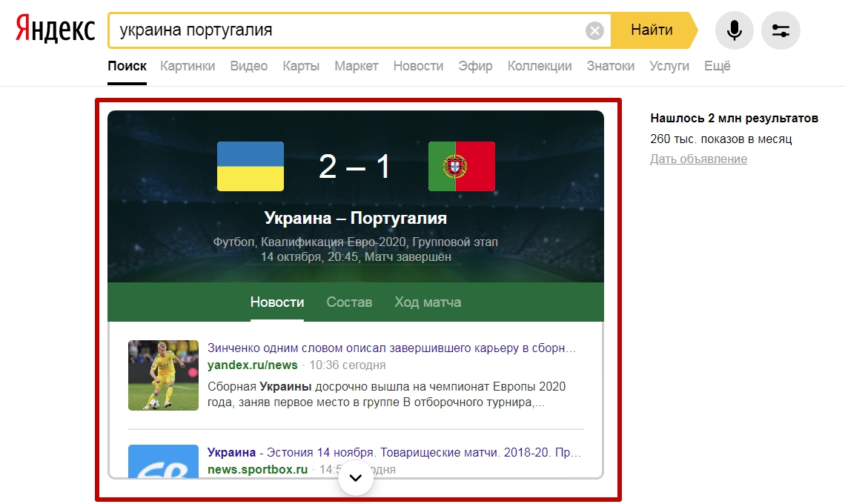This screenshot has width=845, height=504.
Task: Click the Нашлось 2 млн результатов text
Action: click(x=734, y=118)
